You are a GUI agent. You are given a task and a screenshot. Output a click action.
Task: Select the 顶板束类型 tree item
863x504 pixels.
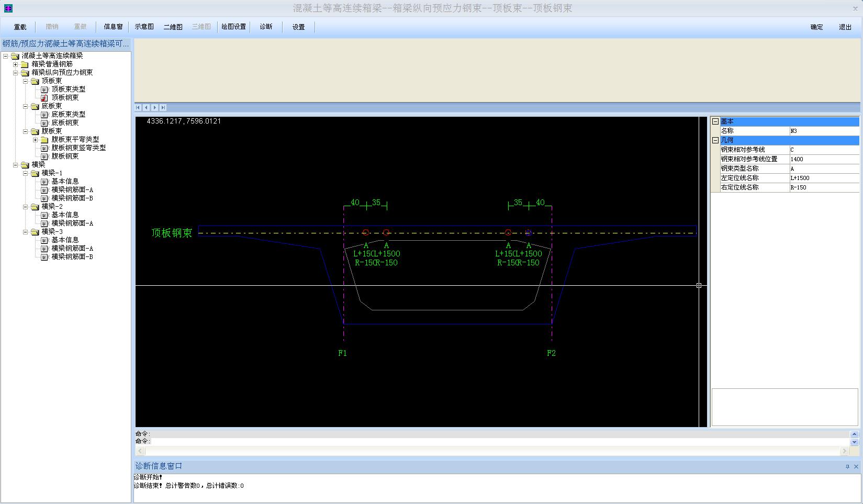coord(68,89)
